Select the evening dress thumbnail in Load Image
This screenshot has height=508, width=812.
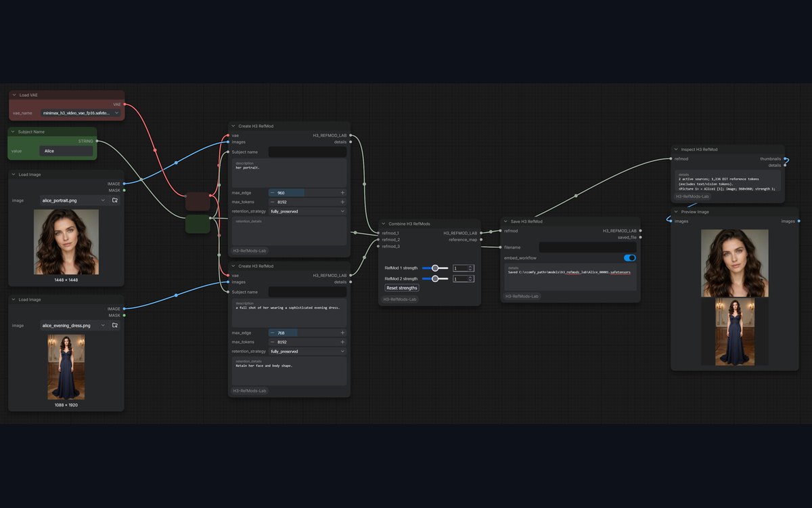[66, 366]
